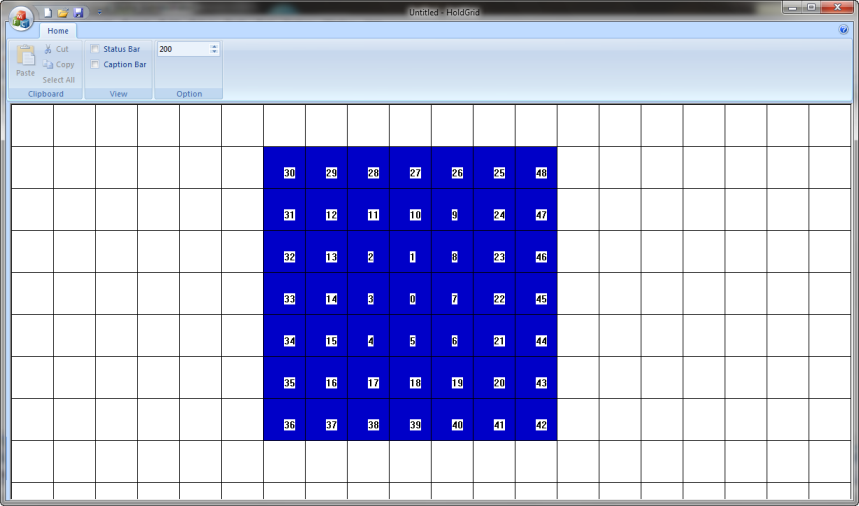Click the blue grid cell numbered 18
This screenshot has height=506, width=859.
(410, 377)
